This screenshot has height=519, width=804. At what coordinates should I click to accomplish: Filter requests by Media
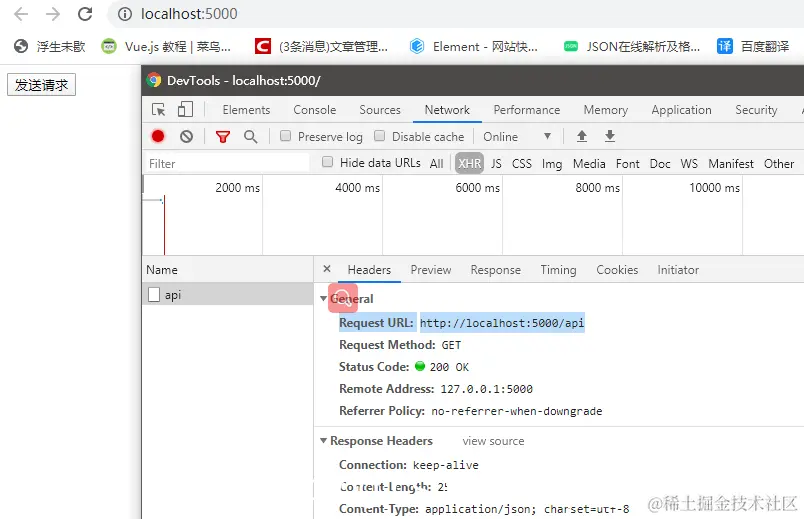tap(589, 164)
